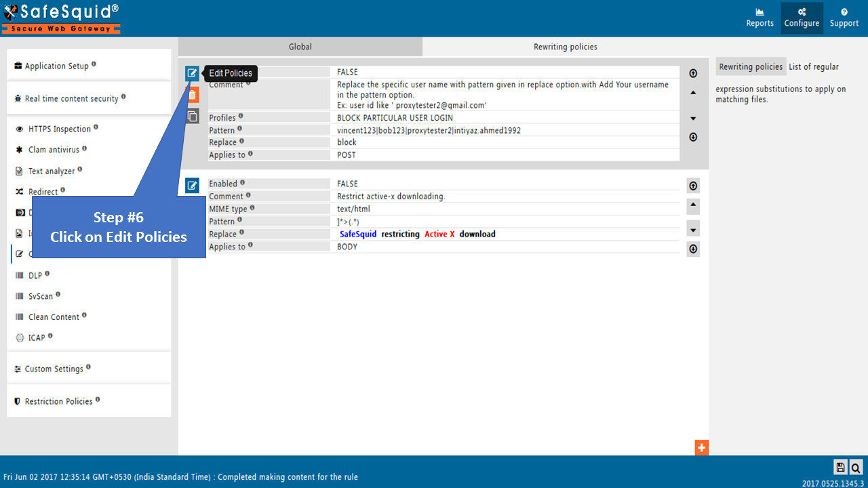Click info icon next to Profiles label
868x488 pixels.
point(241,116)
